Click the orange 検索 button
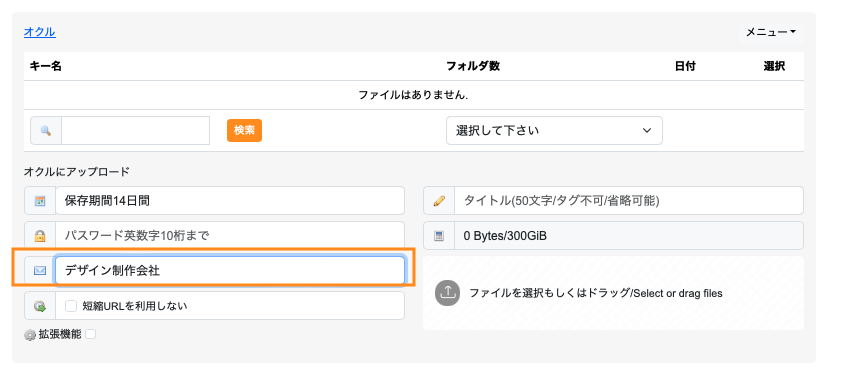846x380 pixels. 244,131
